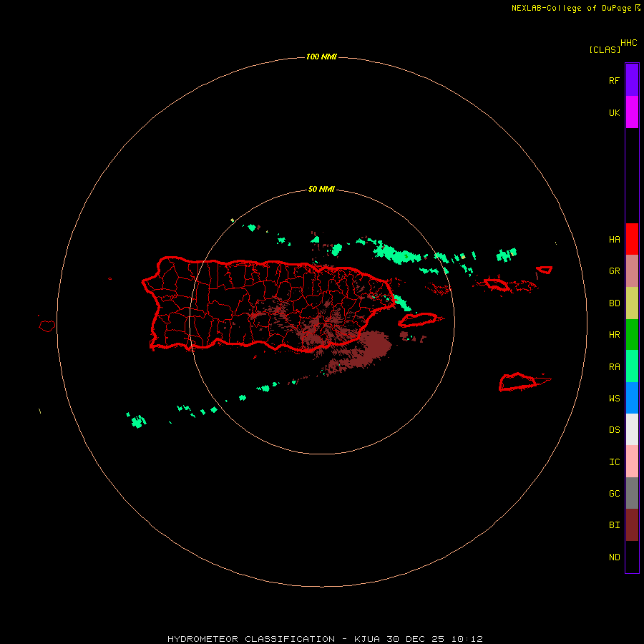Click the DS legend label
644x644 pixels.
pos(614,430)
